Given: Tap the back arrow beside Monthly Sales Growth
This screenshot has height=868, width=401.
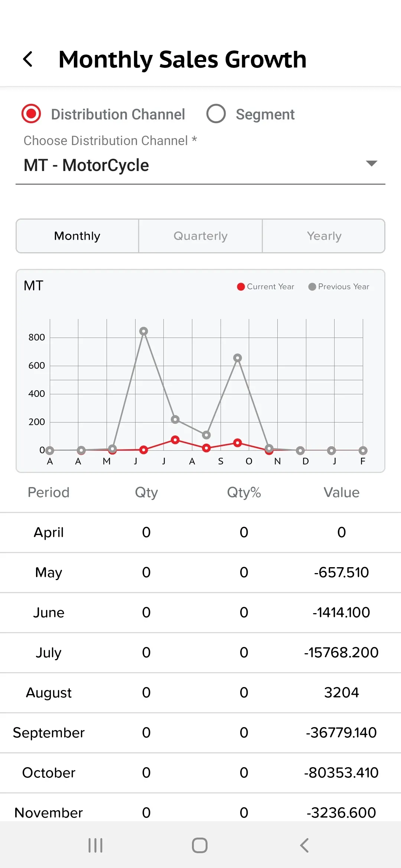Looking at the screenshot, I should (x=28, y=59).
